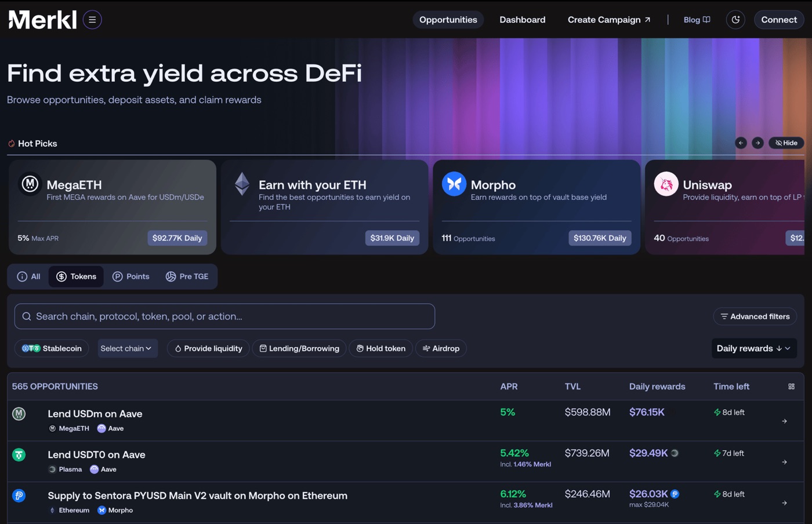
Task: Toggle Hold token filter
Action: pos(381,348)
